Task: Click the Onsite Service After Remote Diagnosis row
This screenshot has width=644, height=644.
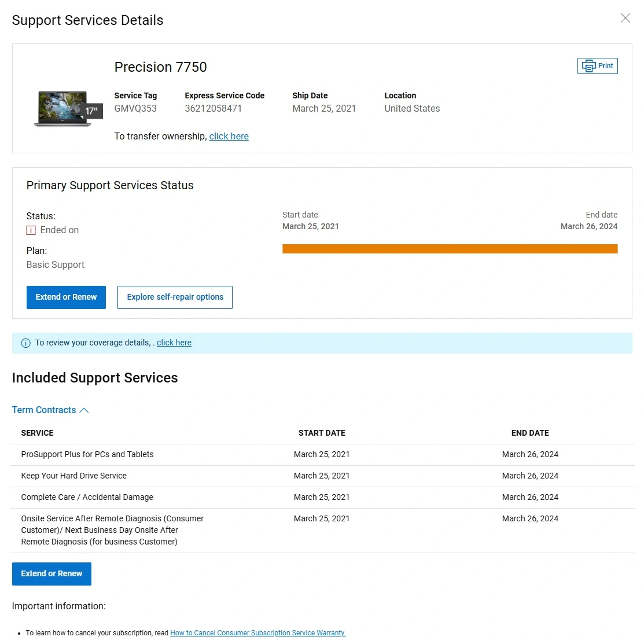Action: [x=322, y=530]
